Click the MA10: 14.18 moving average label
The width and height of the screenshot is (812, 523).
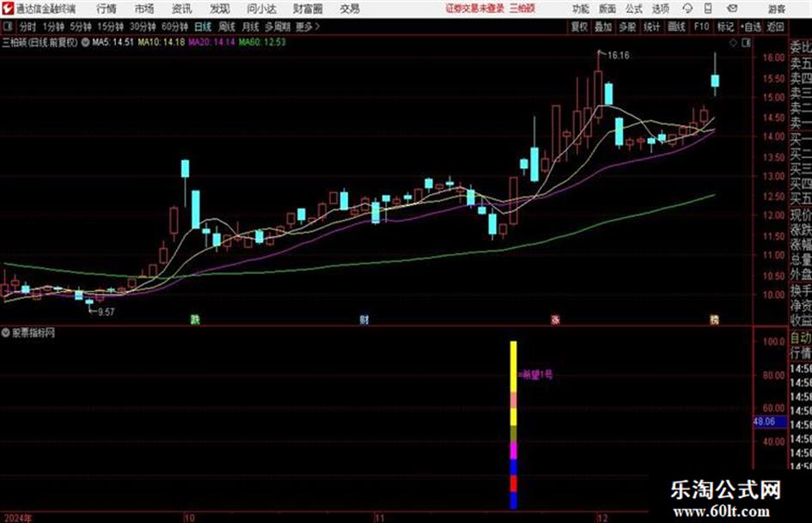pyautogui.click(x=161, y=42)
